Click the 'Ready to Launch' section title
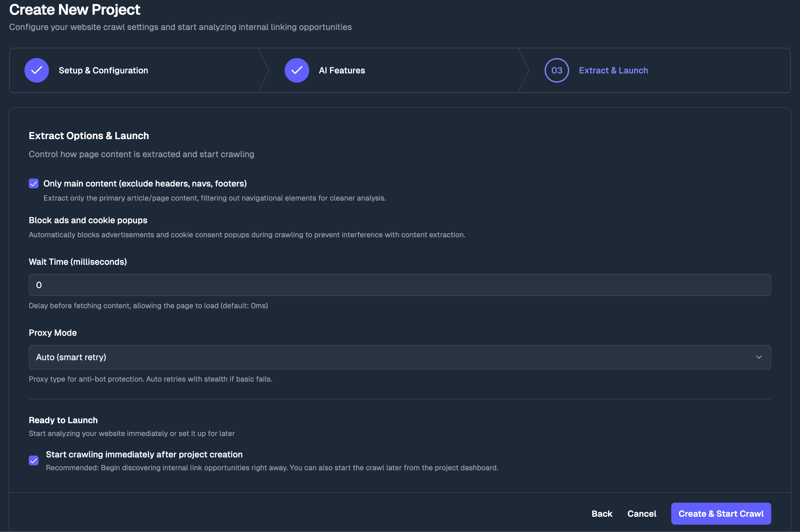 pyautogui.click(x=63, y=420)
